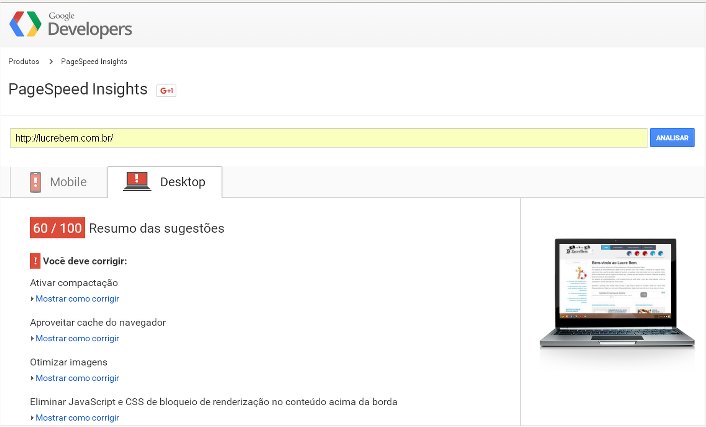The width and height of the screenshot is (706, 427).
Task: Click the Eliminar JavaScript e CSS rule text
Action: (214, 402)
